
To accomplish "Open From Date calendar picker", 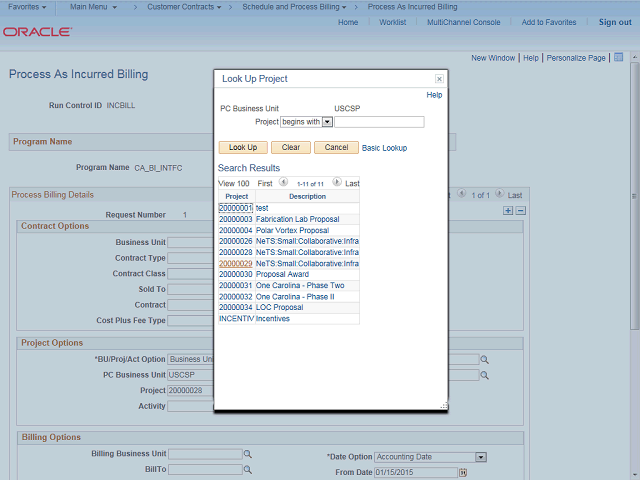I will [x=462, y=473].
